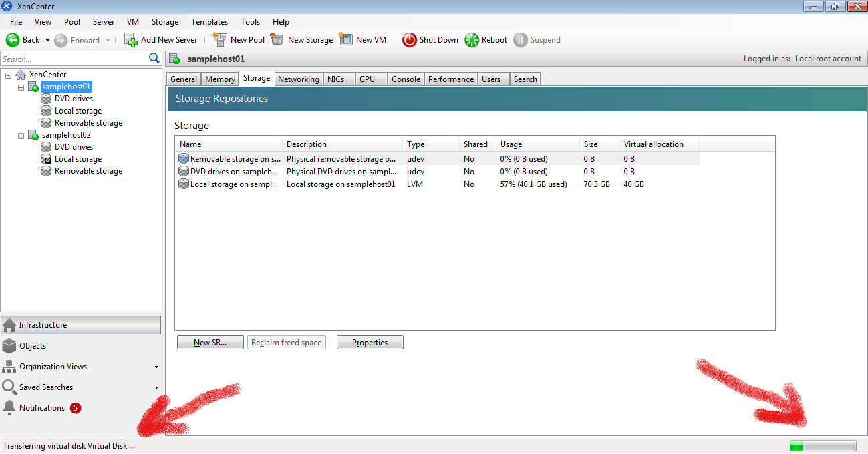Click the New VM toolbar icon
868x454 pixels.
pos(345,40)
